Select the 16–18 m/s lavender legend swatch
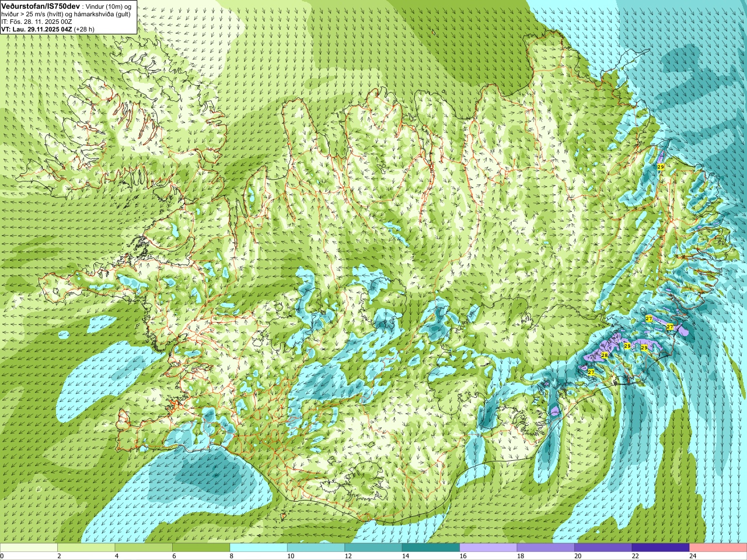Image resolution: width=747 pixels, height=560 pixels. coord(488,548)
